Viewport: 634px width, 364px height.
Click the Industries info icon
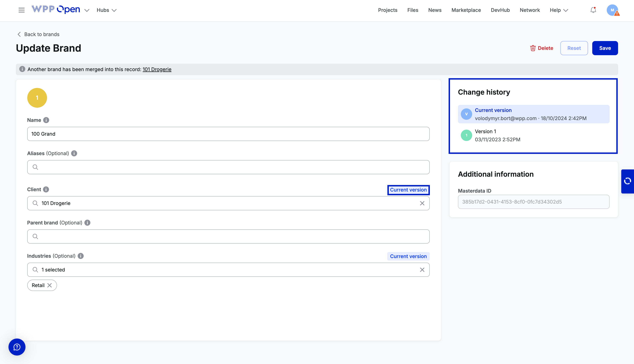click(x=80, y=256)
